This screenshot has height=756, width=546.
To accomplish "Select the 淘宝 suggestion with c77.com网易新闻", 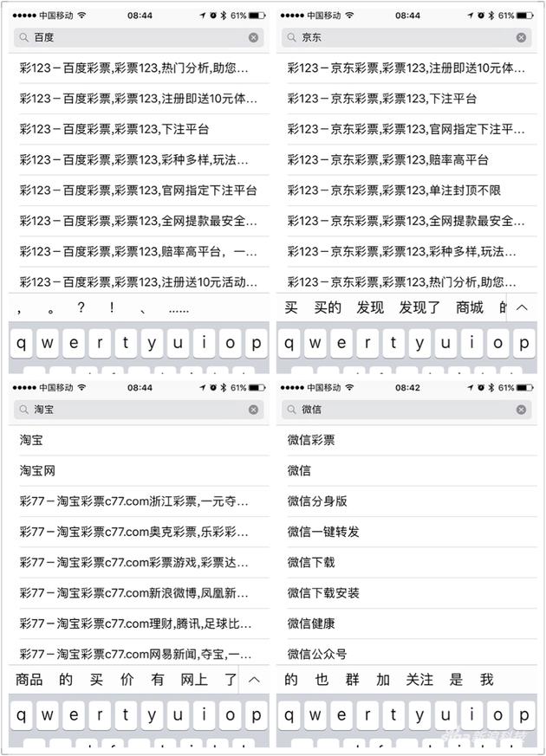I will [x=139, y=654].
